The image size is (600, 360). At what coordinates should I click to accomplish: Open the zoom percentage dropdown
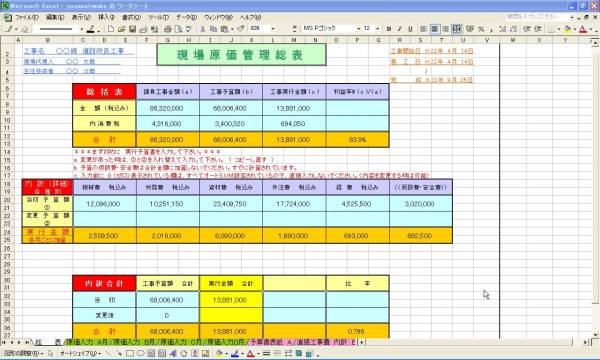pos(273,29)
